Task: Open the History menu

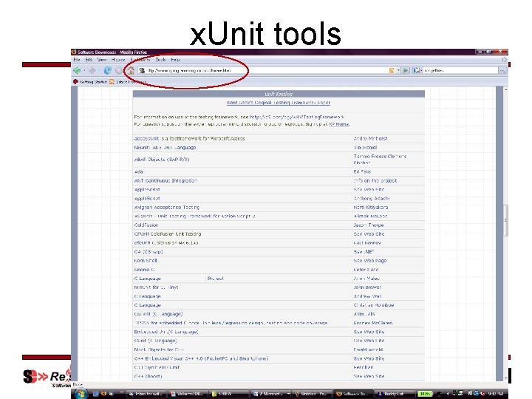Action: click(x=118, y=60)
